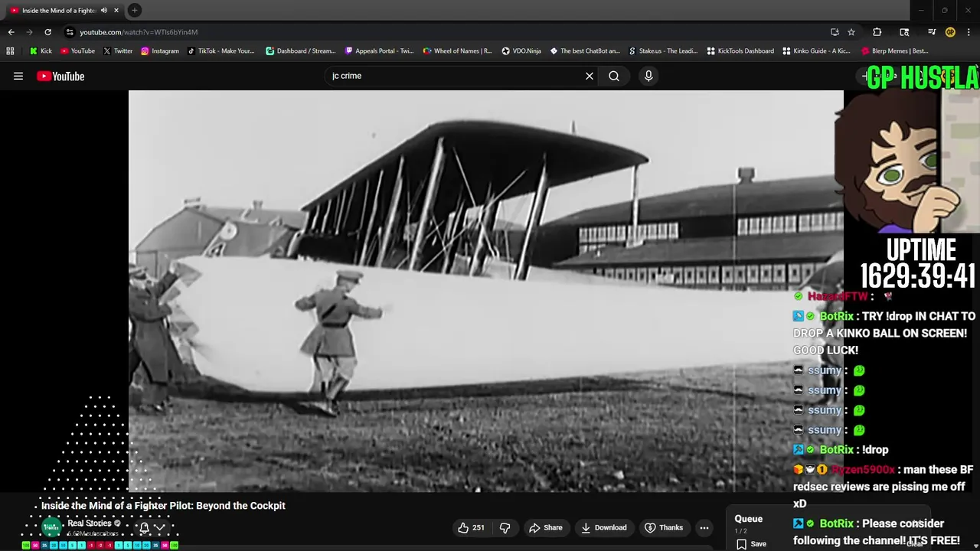Image resolution: width=980 pixels, height=551 pixels.
Task: Open a new browser tab
Action: [x=134, y=10]
